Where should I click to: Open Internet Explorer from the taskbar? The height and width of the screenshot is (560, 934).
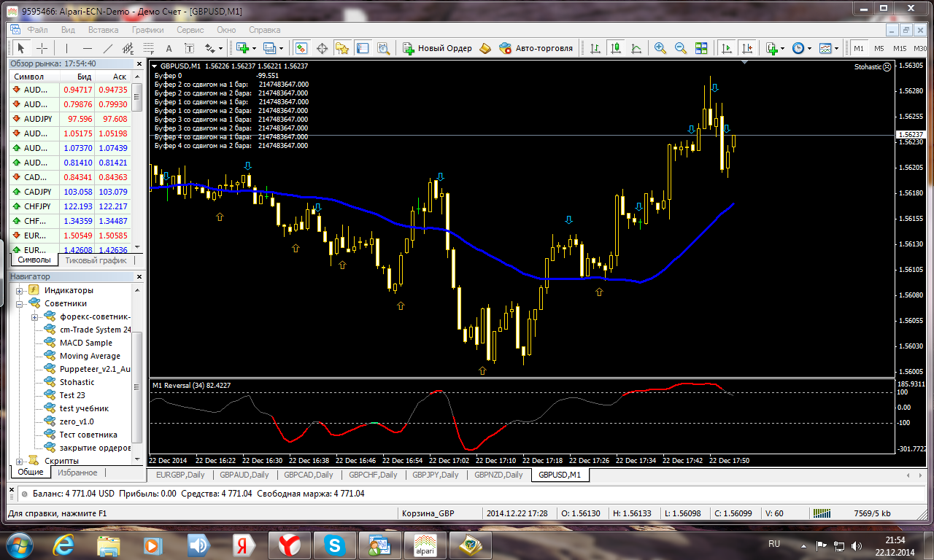pos(65,545)
